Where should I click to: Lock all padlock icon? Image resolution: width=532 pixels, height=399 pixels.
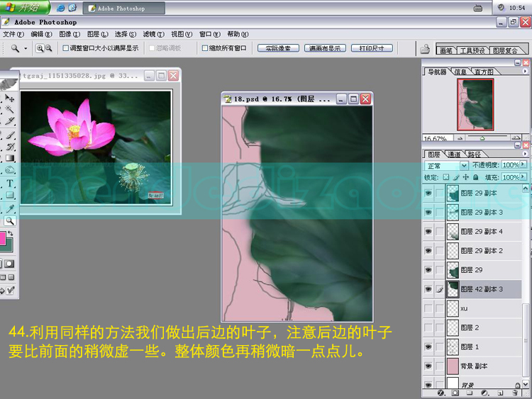tap(476, 177)
